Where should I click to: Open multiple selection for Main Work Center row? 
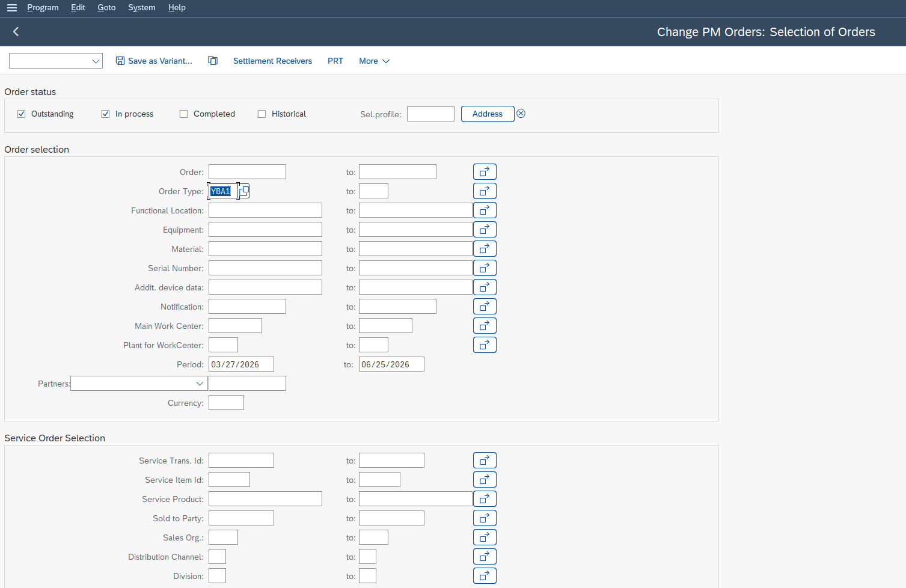(485, 326)
